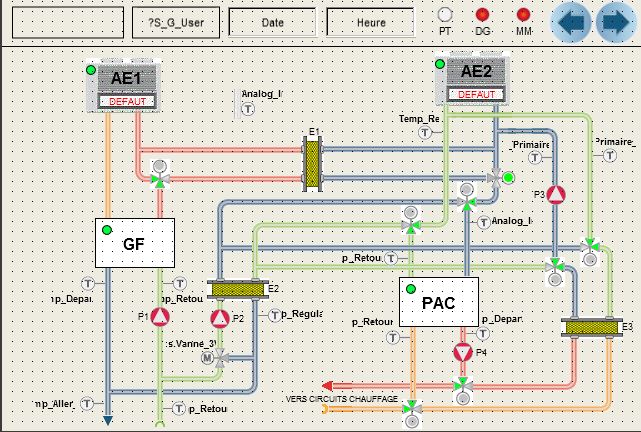Click the blue forward navigation arrow
641x432 pixels.
pos(612,21)
